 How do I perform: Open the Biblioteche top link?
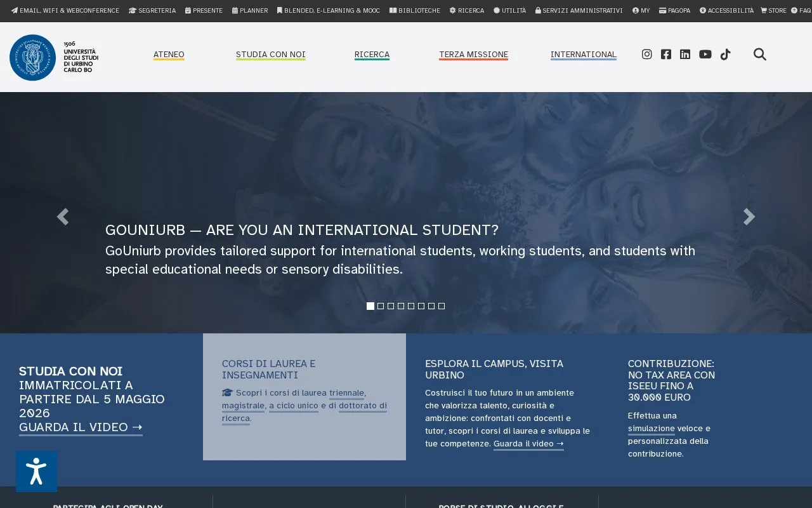[415, 11]
